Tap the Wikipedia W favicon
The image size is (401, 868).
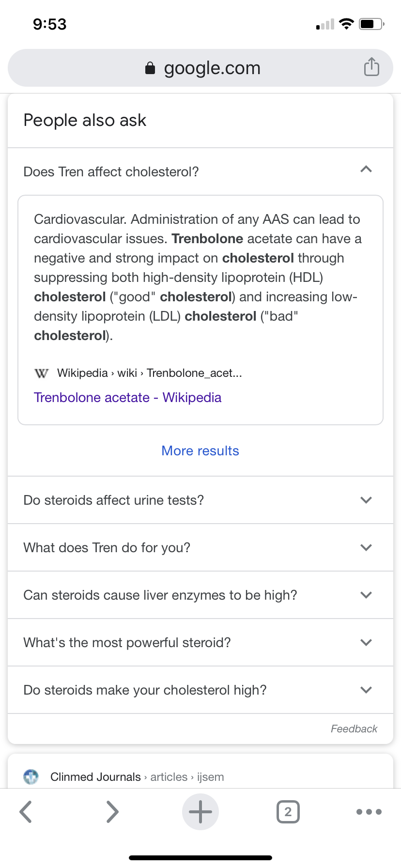tap(42, 373)
